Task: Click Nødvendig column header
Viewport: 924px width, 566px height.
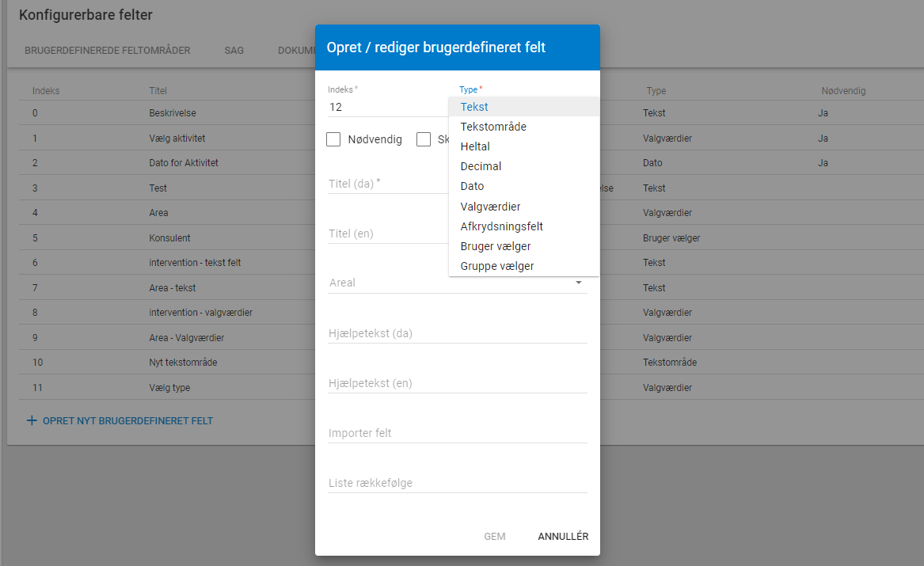Action: 843,91
